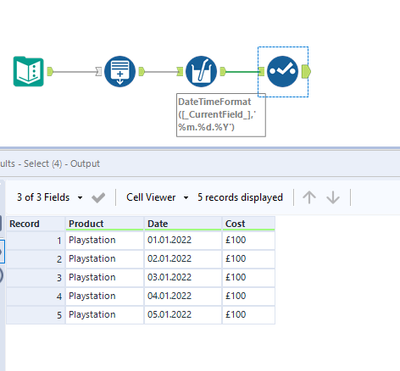Screen dimensions: 400x371
Task: Select record row number 4
Action: [36, 296]
